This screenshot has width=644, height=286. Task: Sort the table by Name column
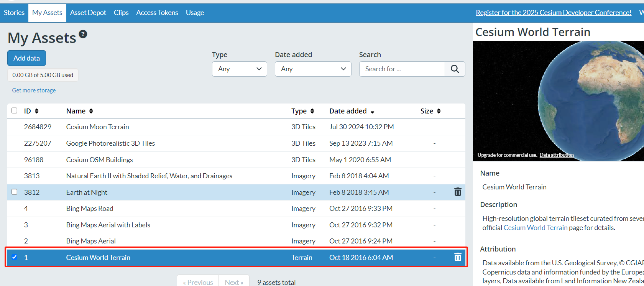(80, 111)
